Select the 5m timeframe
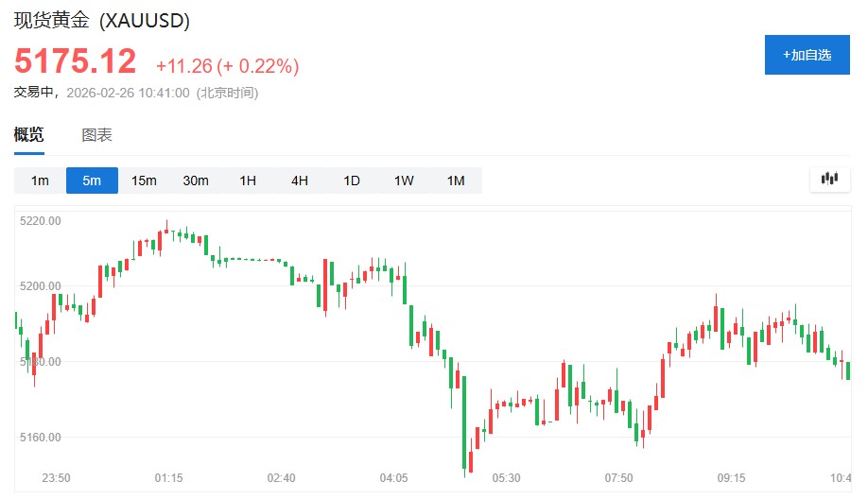The width and height of the screenshot is (868, 499). click(x=92, y=181)
